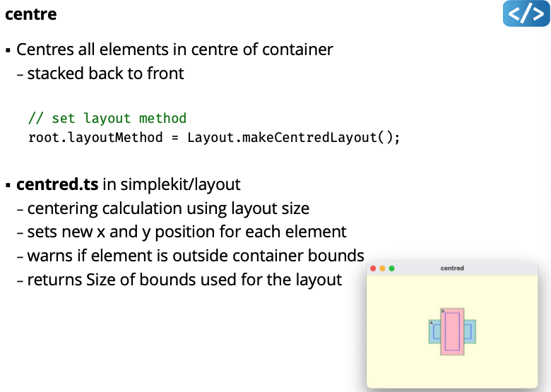Click the right side of blue rectangle
The height and width of the screenshot is (392, 551).
[x=470, y=331]
